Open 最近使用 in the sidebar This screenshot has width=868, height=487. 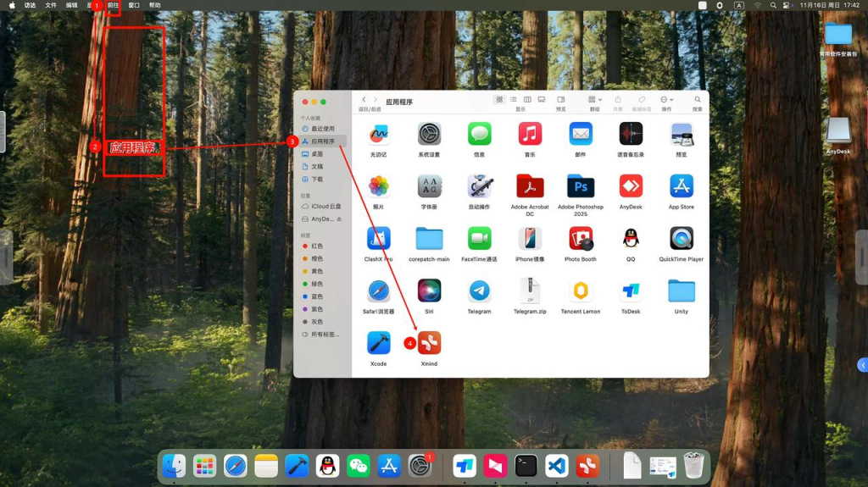(323, 129)
